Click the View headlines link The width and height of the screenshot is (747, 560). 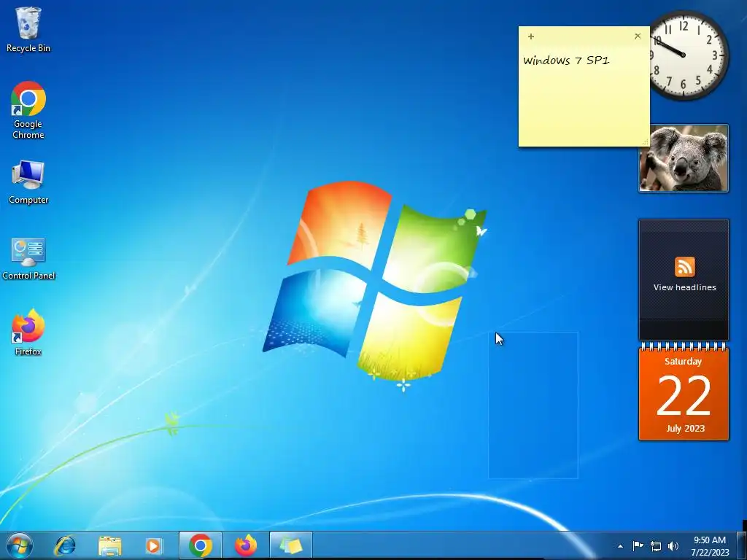click(x=684, y=287)
